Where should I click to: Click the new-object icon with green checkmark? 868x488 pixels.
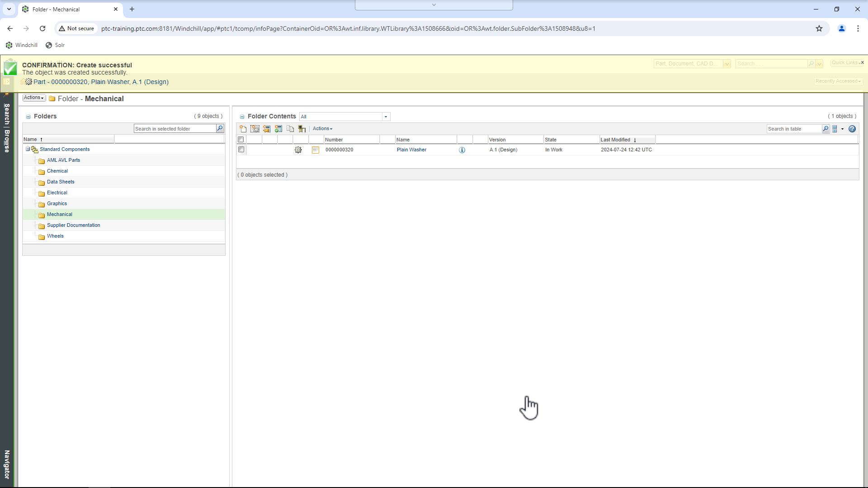click(278, 129)
